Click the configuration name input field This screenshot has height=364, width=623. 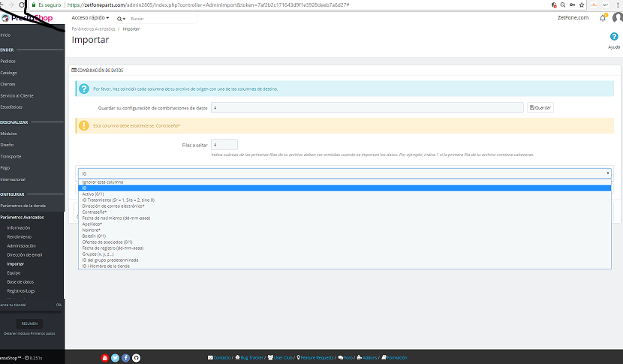(367, 107)
